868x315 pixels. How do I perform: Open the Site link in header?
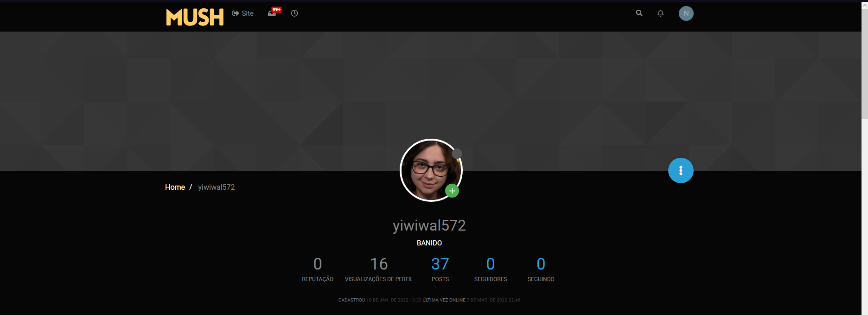click(243, 13)
